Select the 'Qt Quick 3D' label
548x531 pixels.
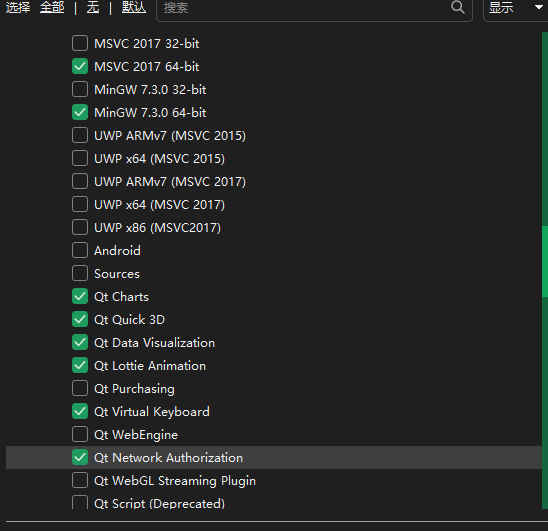coord(129,320)
